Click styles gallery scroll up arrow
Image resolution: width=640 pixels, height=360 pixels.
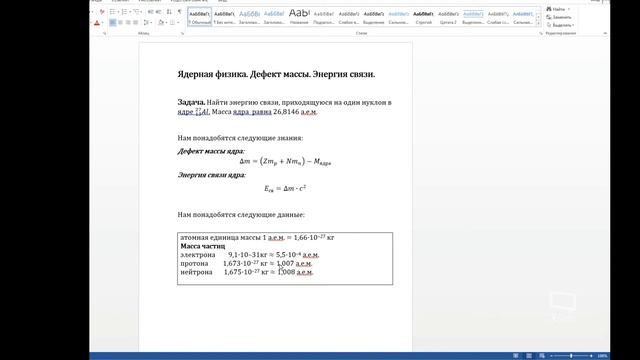point(538,11)
